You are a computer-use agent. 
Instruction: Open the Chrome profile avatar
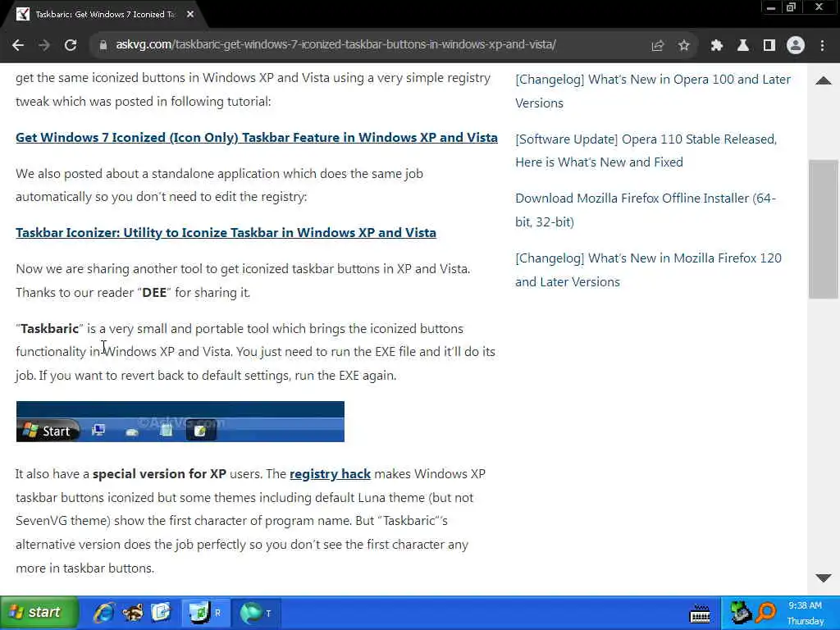tap(796, 46)
